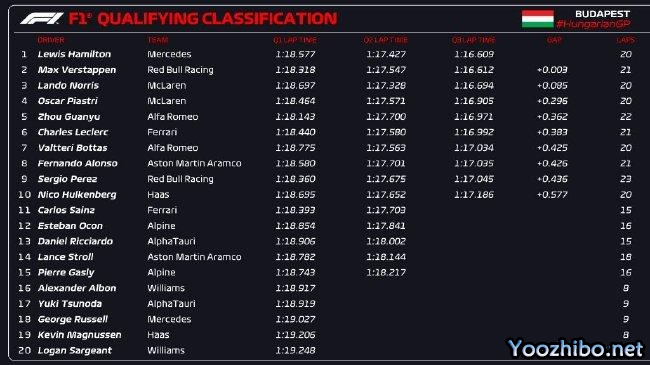Select the DRIVER column header
Viewport: 650px width, 365px height.
pyautogui.click(x=51, y=40)
